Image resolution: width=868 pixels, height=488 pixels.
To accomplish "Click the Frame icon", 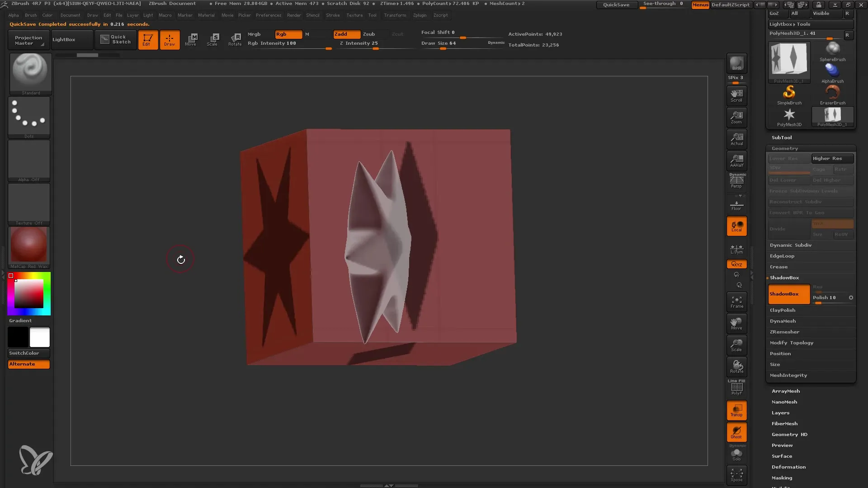I will coord(736,302).
